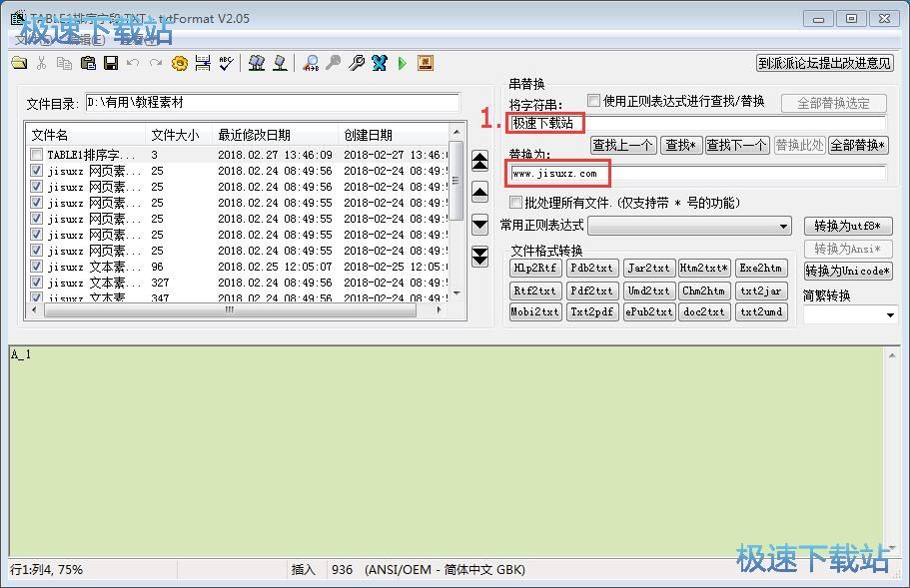This screenshot has width=910, height=588.
Task: Click the 替换为 replacement text field
Action: tap(698, 173)
